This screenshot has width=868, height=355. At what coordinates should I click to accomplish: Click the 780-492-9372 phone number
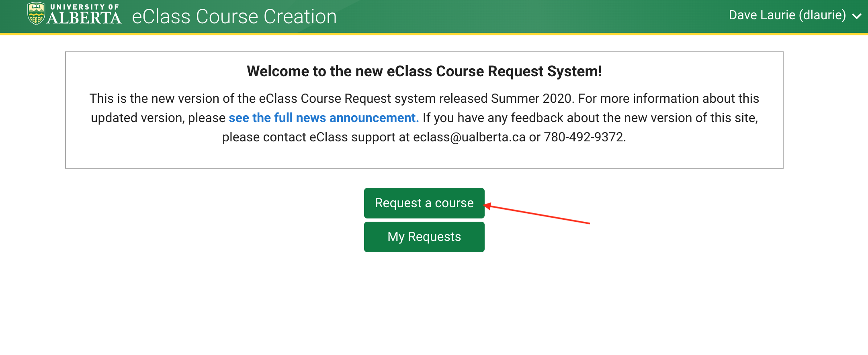click(x=583, y=137)
